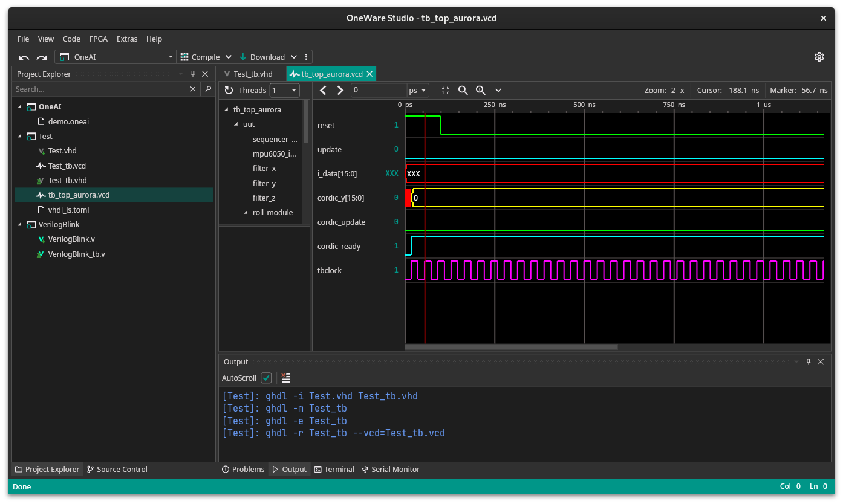The width and height of the screenshot is (843, 504).
Task: Open the FPGA menu
Action: pyautogui.click(x=98, y=39)
